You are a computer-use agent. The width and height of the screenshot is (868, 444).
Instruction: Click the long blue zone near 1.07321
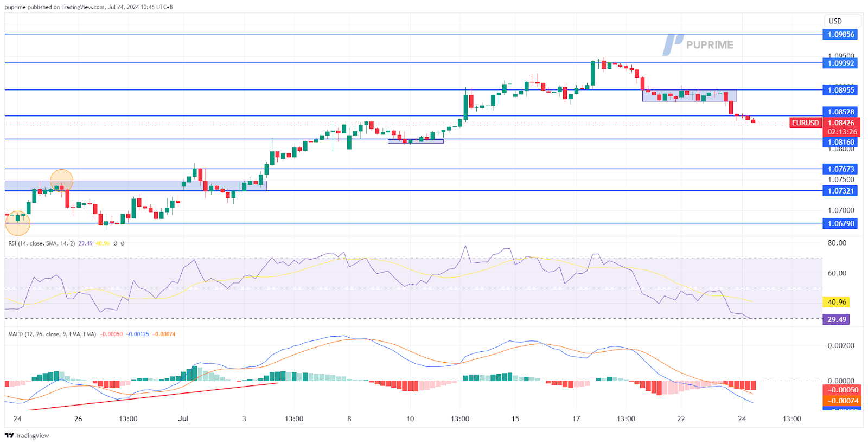tap(136, 186)
